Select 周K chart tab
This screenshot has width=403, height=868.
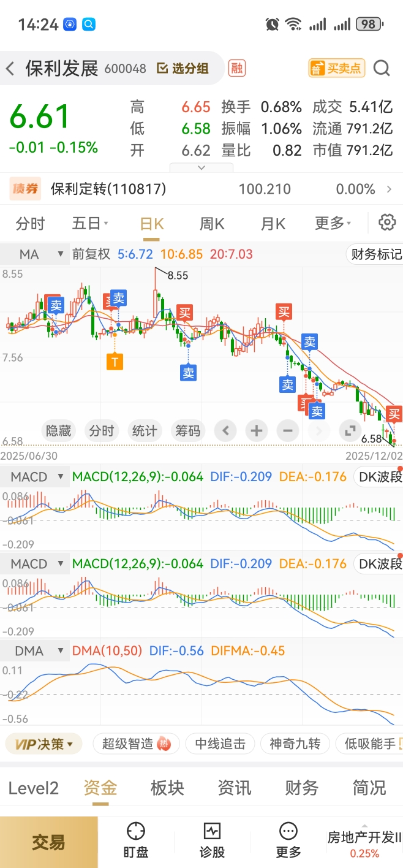tap(212, 223)
